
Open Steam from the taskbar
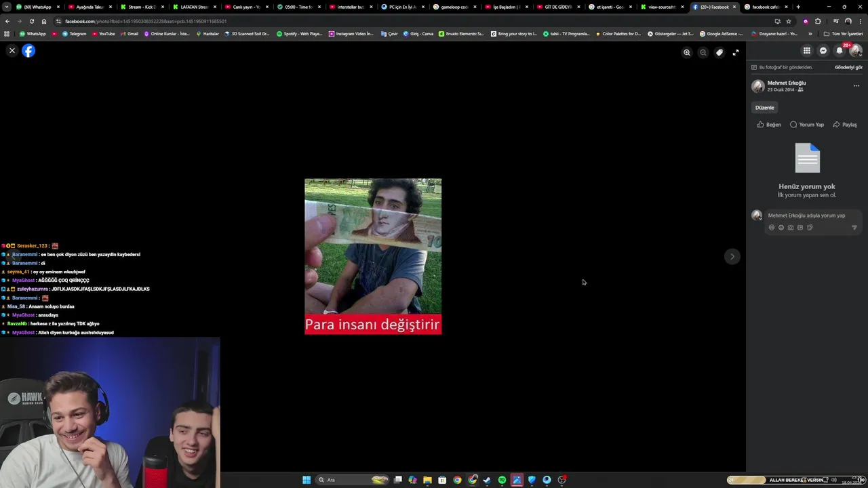487,480
